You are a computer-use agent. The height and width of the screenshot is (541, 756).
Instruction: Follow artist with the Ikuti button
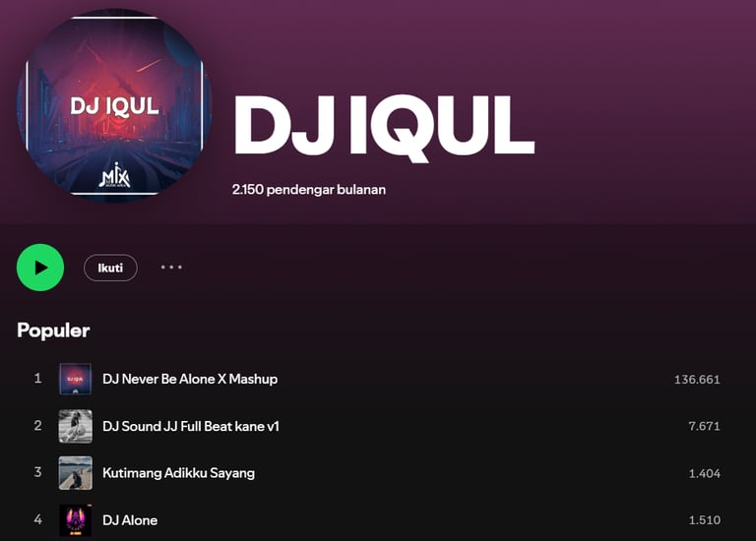click(110, 268)
